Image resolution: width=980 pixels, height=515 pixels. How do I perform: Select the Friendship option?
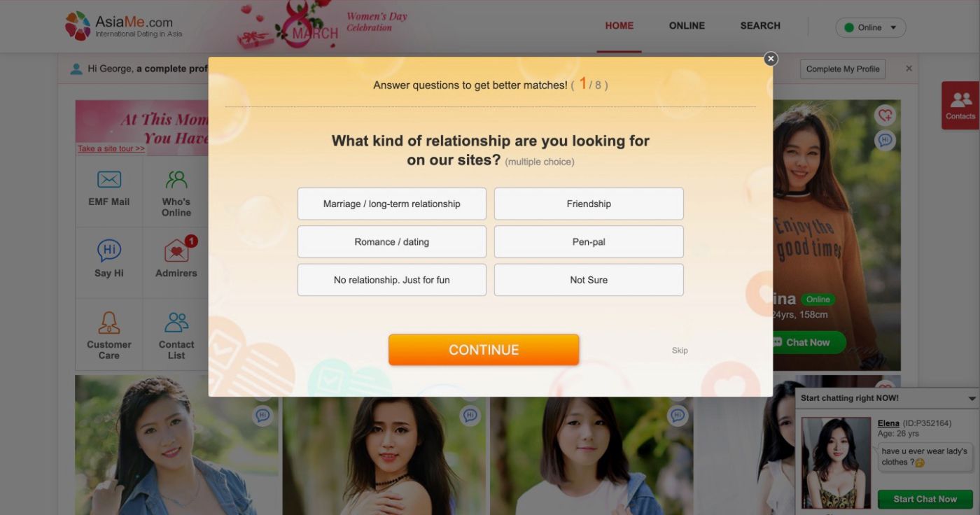tap(589, 204)
